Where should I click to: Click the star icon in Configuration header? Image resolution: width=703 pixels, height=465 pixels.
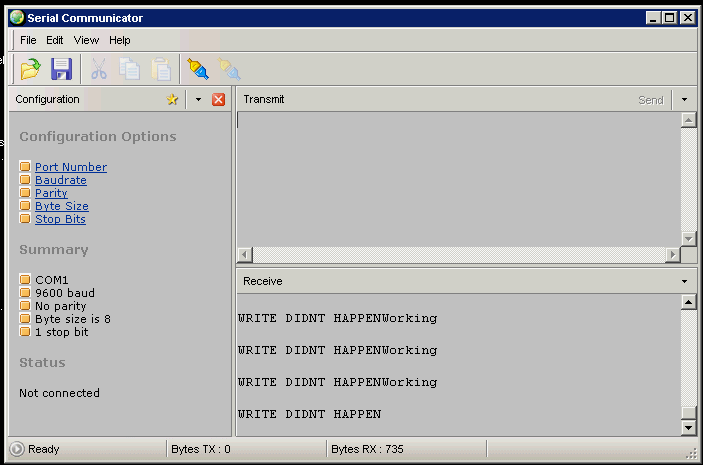pos(172,99)
